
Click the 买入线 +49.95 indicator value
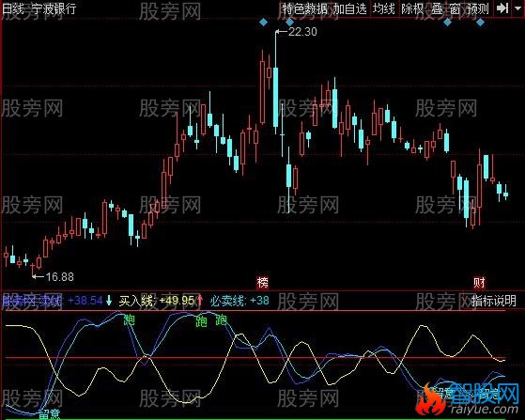click(x=156, y=301)
